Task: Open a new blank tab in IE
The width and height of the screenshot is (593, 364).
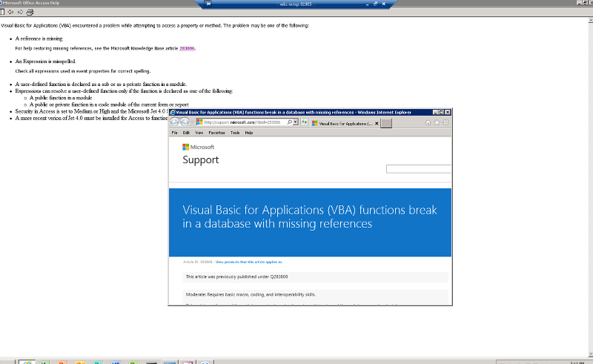Action: 386,123
